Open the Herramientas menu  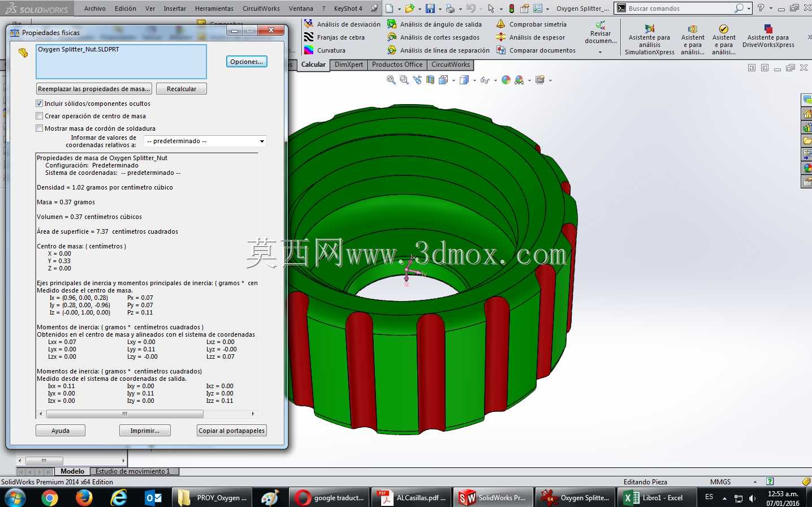tap(214, 8)
